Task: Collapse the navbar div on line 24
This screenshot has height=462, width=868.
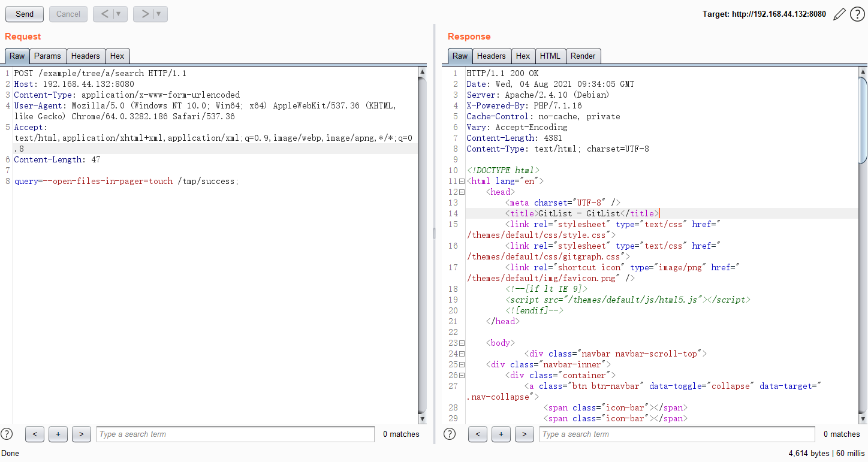Action: click(x=462, y=354)
